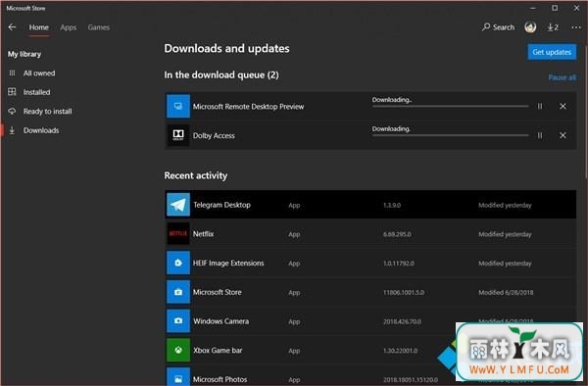Click Microsoft Store's Modified 6/28/2018 text
This screenshot has width=588, height=386.
[506, 292]
